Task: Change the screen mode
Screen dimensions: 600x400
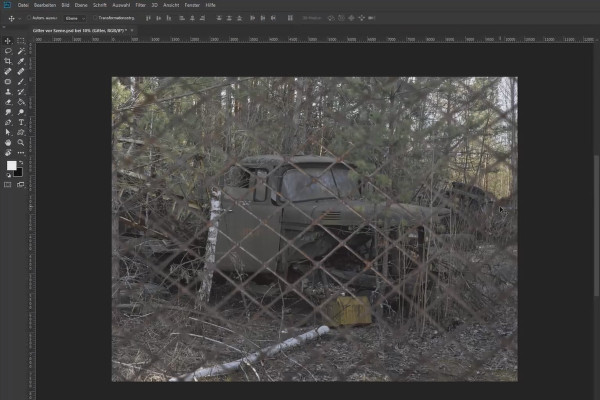Action: click(x=21, y=185)
